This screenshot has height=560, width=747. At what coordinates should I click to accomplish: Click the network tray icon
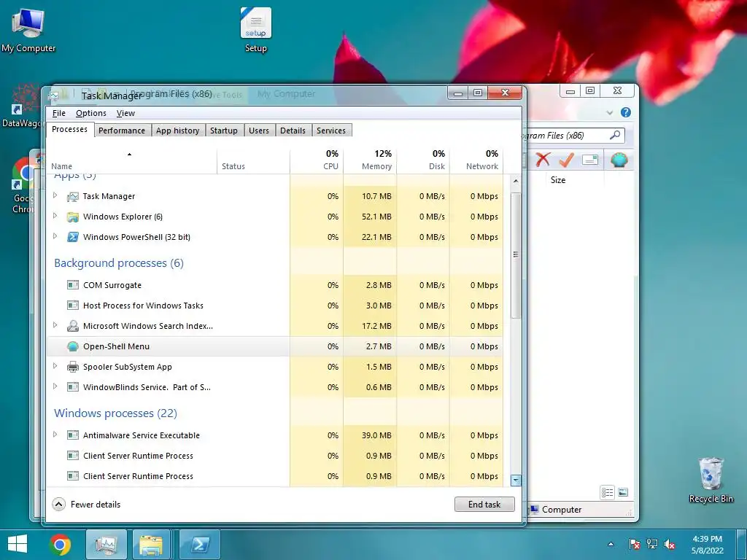651,544
